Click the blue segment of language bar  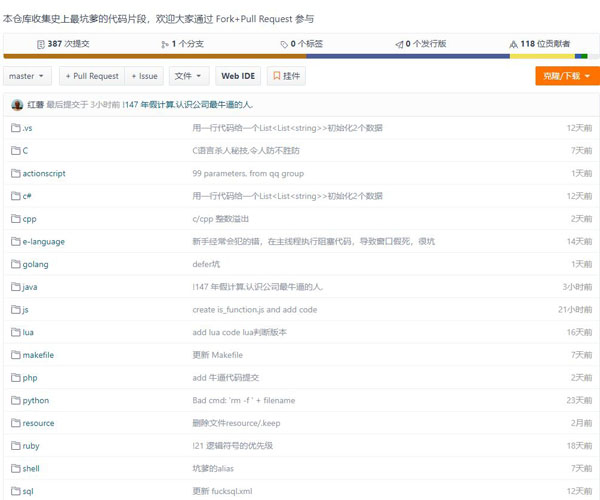408,56
